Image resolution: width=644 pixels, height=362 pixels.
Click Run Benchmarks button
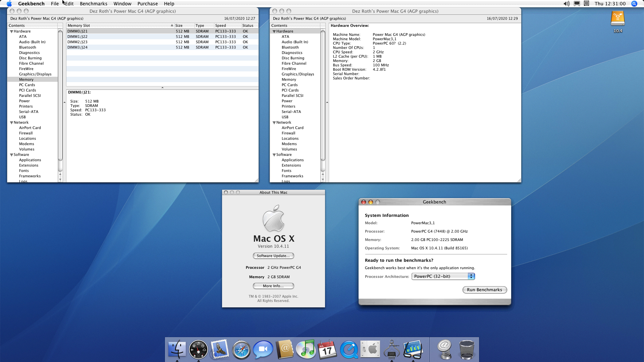[484, 290]
